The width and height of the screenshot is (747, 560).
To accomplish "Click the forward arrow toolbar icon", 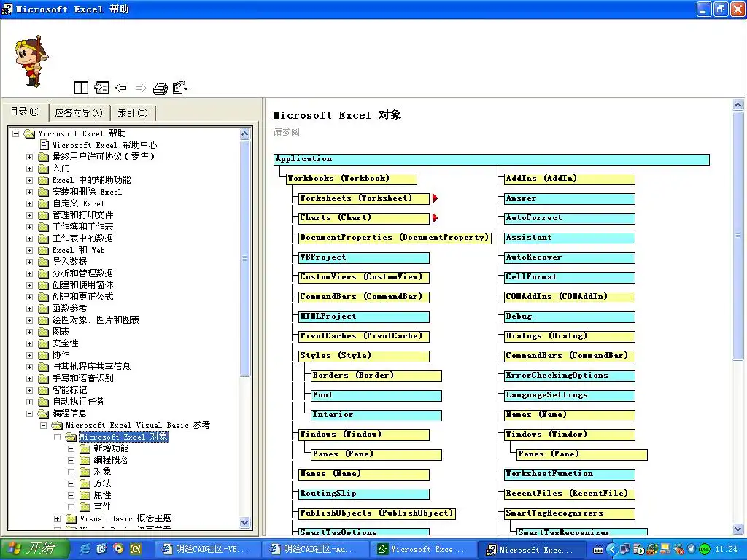I will click(141, 87).
